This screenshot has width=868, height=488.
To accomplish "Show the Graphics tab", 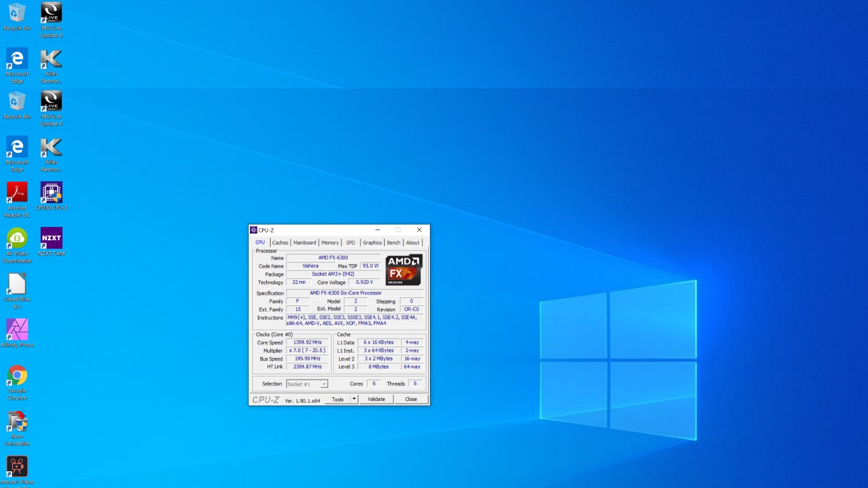I will [x=372, y=243].
